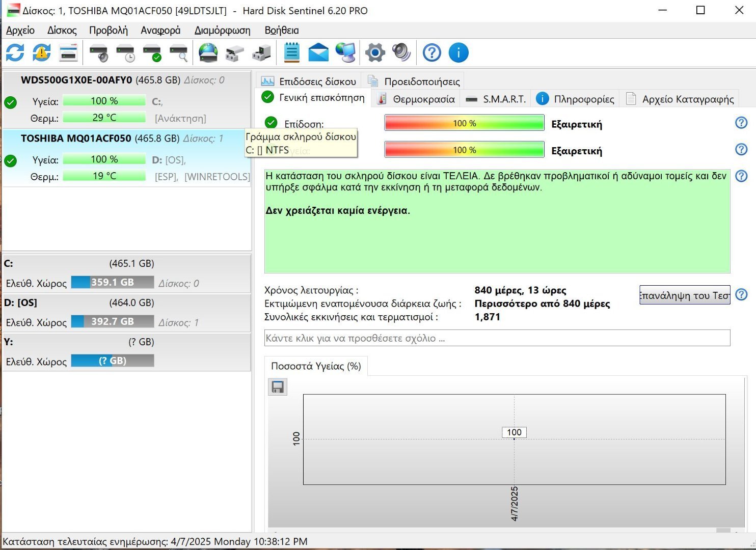This screenshot has width=756, height=550.
Task: Click the grey disk drives toolbar icon
Action: [x=235, y=52]
